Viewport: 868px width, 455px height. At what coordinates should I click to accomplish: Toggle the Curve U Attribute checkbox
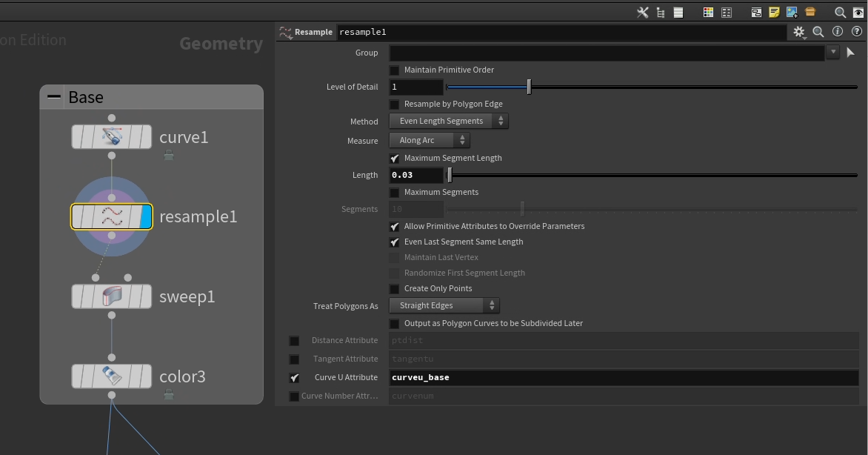pos(295,378)
